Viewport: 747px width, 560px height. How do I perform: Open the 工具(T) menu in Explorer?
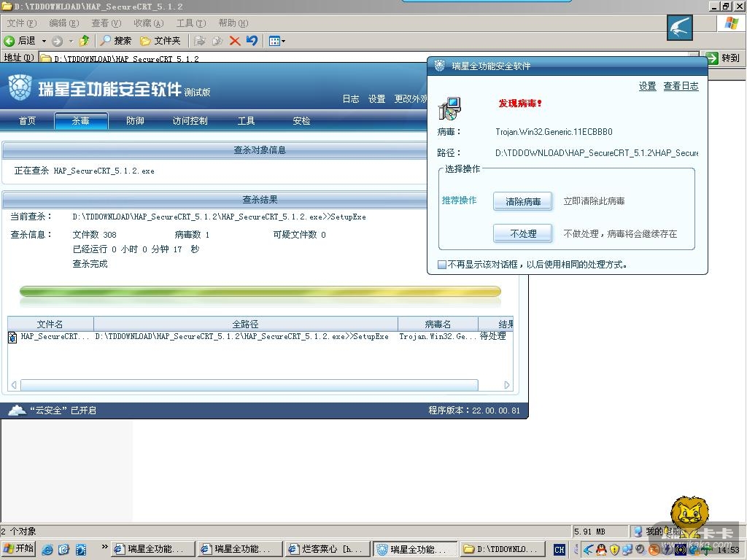coord(191,23)
